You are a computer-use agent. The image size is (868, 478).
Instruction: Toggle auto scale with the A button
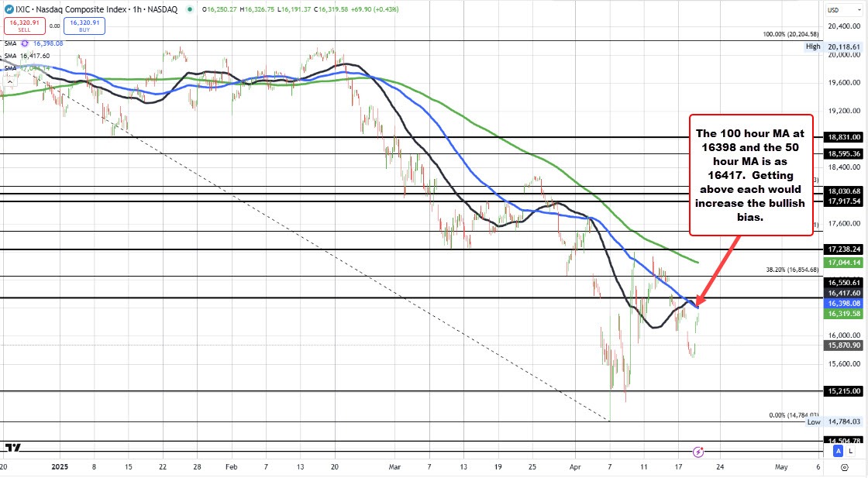tap(838, 451)
